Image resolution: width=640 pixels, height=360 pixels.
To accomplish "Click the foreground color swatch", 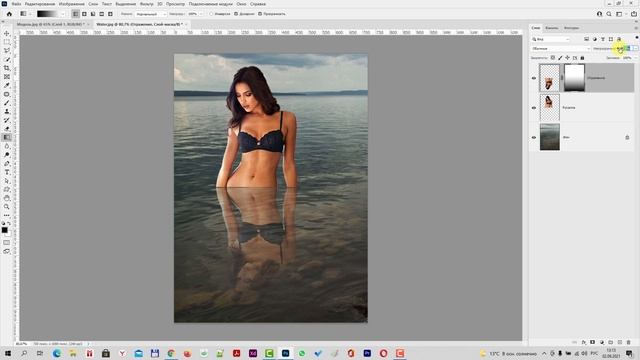I will [4, 230].
